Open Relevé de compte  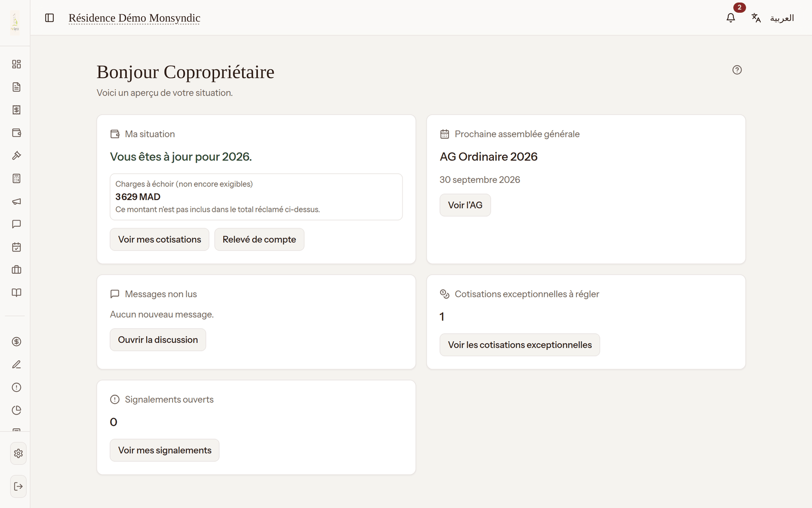(x=259, y=239)
